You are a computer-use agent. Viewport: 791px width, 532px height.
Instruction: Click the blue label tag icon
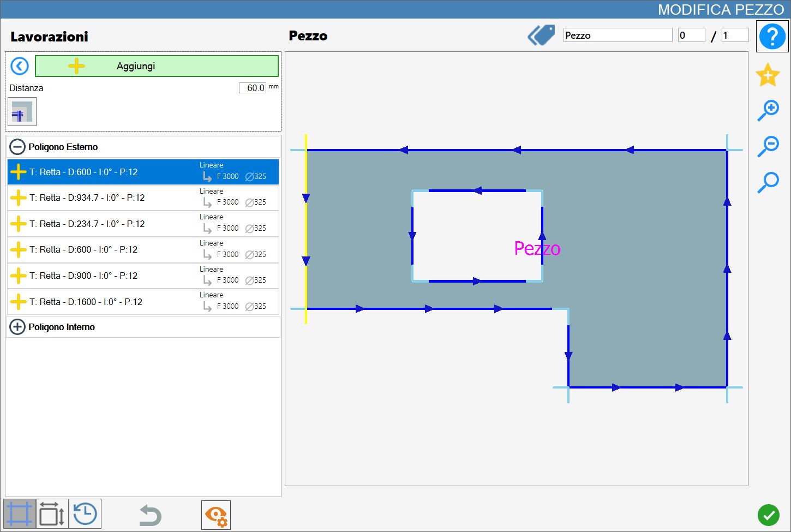pyautogui.click(x=541, y=35)
